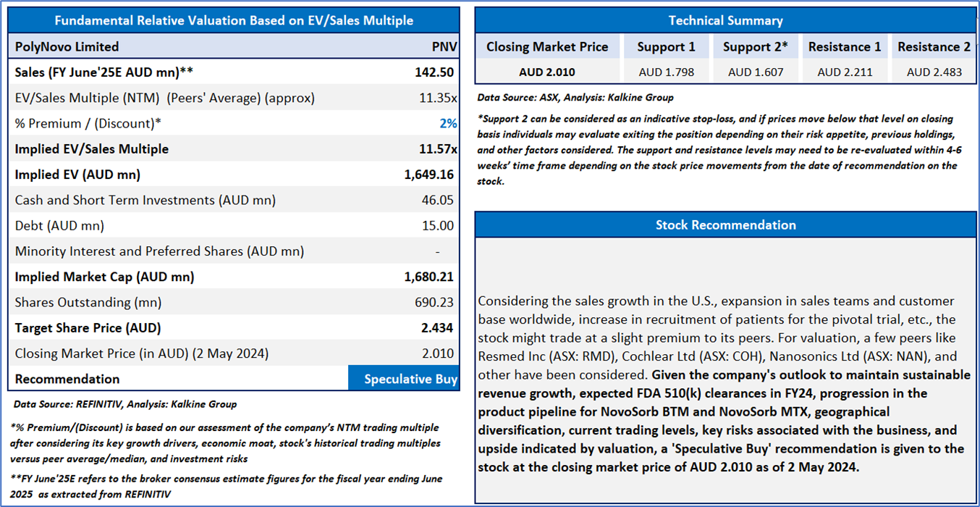Select the Resistance 1 value AUD 2.211
Image resolution: width=980 pixels, height=507 pixels.
[845, 72]
